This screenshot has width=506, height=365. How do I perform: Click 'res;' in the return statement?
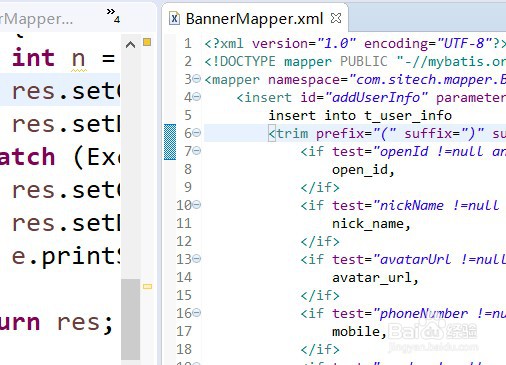[x=85, y=323]
